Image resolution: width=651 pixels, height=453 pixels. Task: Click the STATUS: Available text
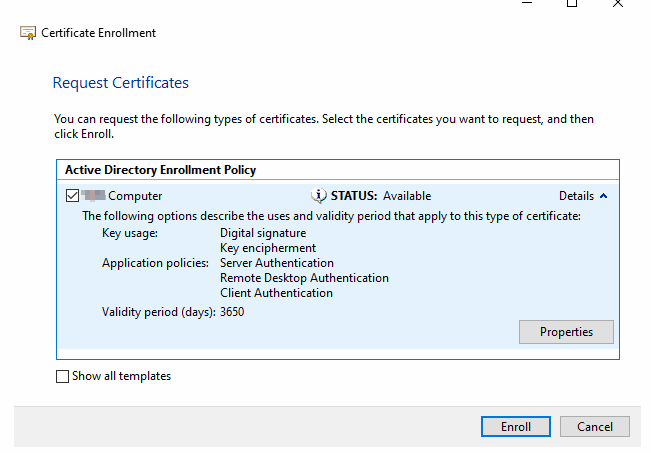click(381, 196)
